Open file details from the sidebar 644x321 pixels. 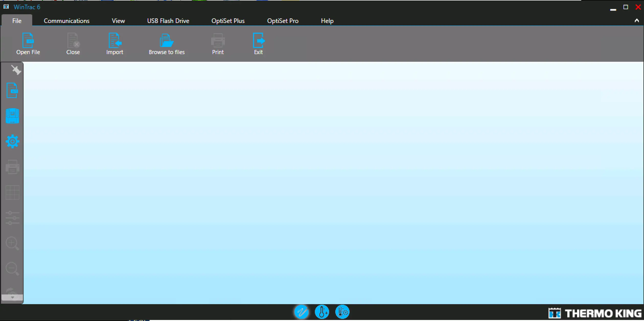pos(12,90)
